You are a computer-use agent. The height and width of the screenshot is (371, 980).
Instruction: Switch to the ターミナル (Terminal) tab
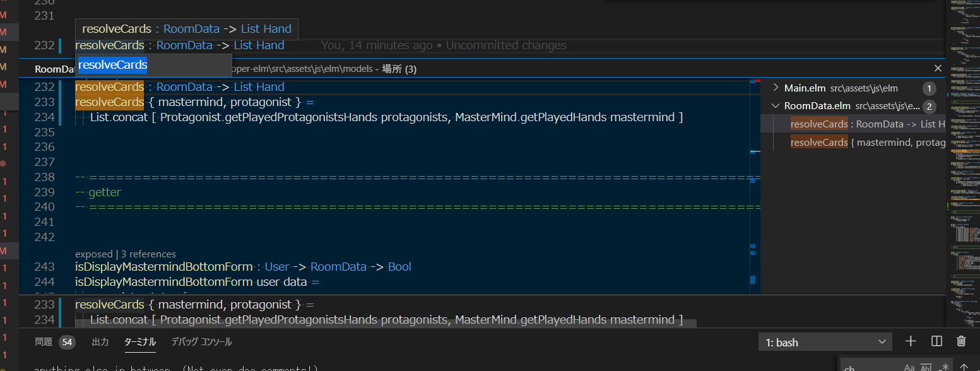[x=140, y=342]
